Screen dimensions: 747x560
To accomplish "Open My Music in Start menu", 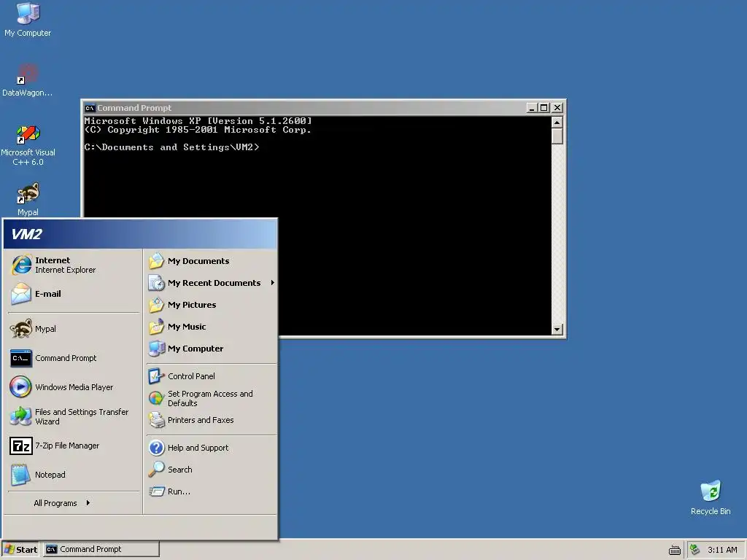I will click(x=211, y=327).
